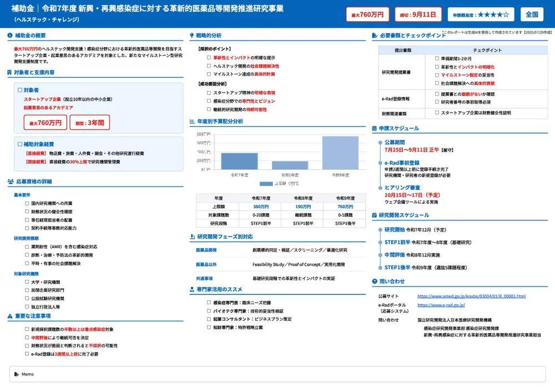Select the ヒアリング審査 timeline marker

pyautogui.click(x=380, y=188)
